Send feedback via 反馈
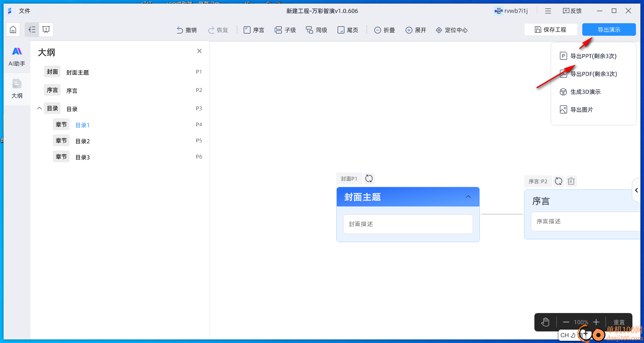This screenshot has height=343, width=644. [x=572, y=11]
